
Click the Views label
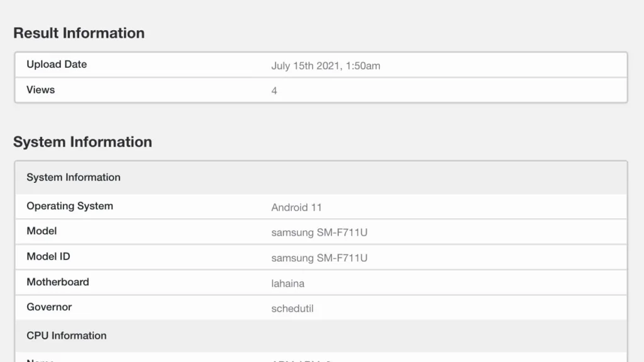point(41,90)
